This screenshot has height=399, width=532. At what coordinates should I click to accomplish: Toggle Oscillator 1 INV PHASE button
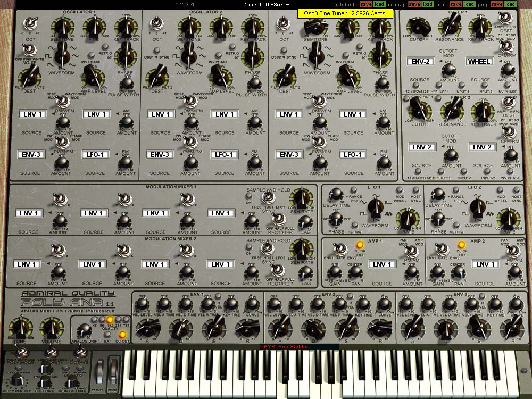point(91,55)
